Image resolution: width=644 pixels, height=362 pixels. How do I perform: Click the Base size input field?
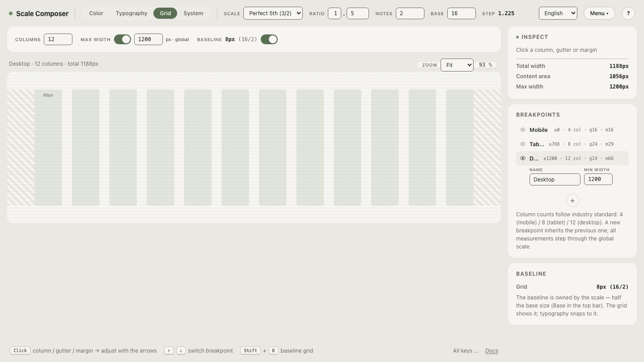click(x=462, y=13)
